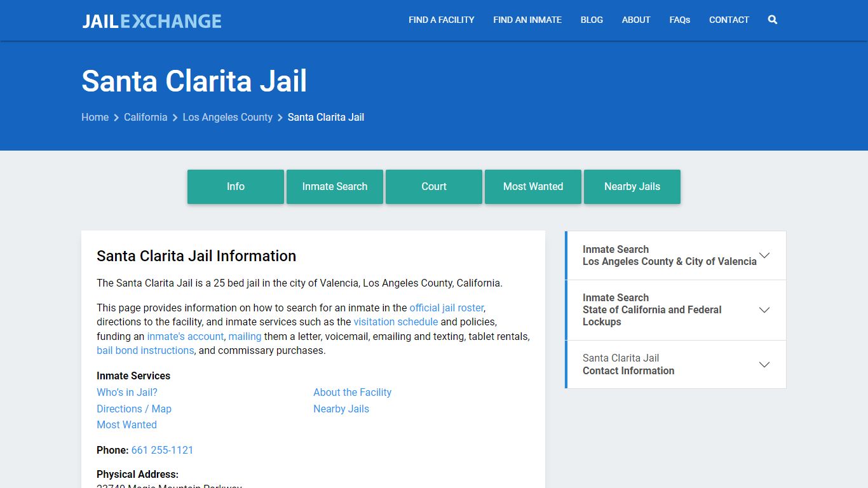
Task: Open the About menu item
Action: click(636, 20)
